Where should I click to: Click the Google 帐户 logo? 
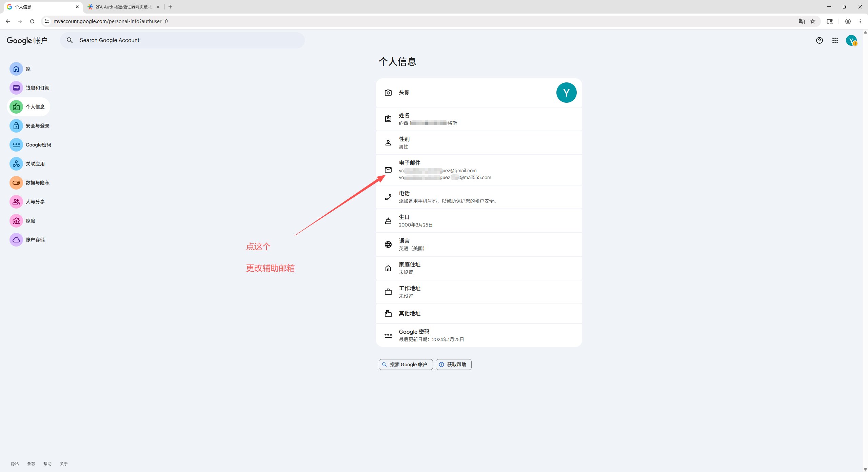pyautogui.click(x=27, y=40)
